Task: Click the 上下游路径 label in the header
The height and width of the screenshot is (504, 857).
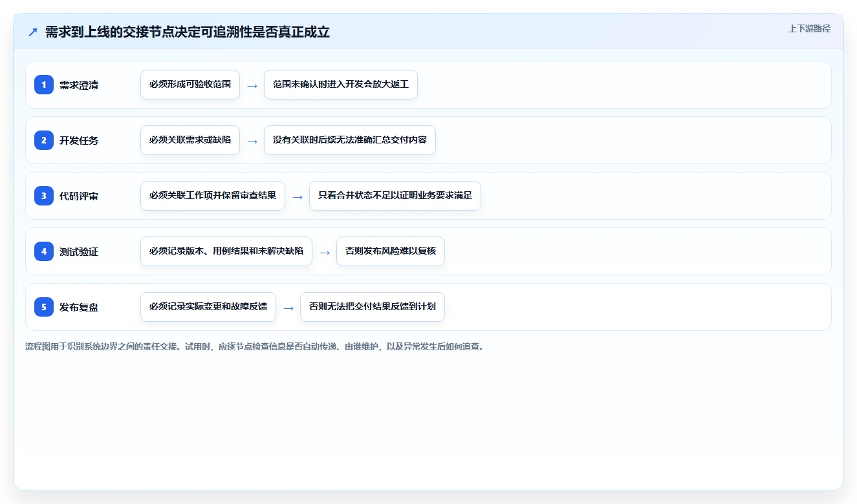Action: tap(809, 28)
